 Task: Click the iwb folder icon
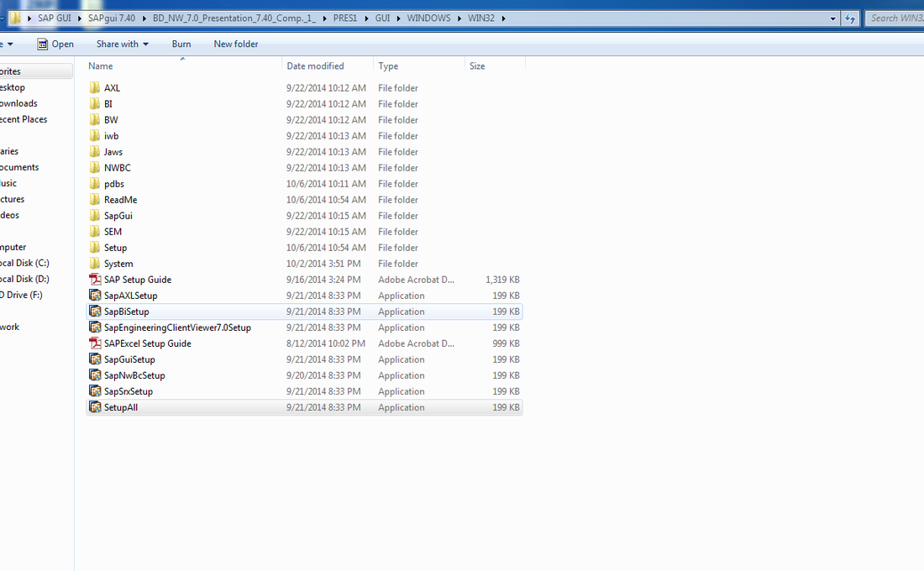click(x=95, y=135)
